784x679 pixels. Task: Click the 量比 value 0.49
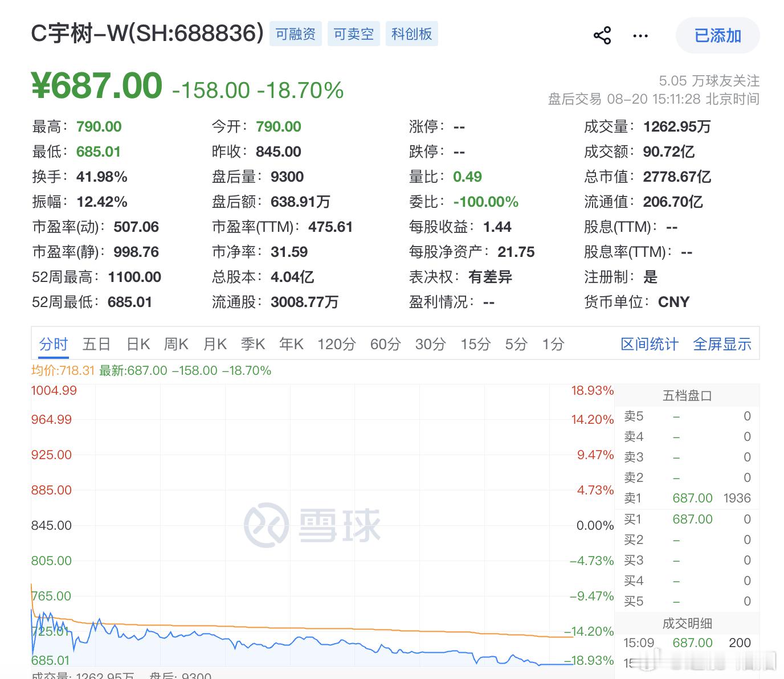[x=467, y=177]
